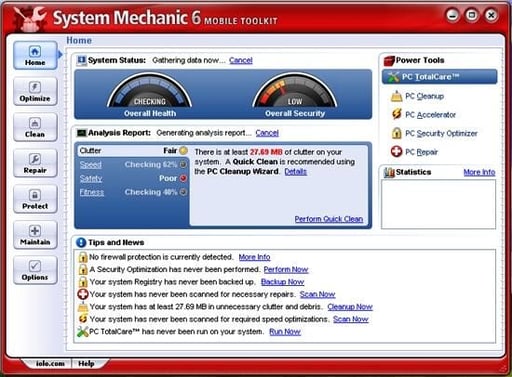Open the Repair sidebar section
Viewport: 512px width, 377px height.
[35, 163]
